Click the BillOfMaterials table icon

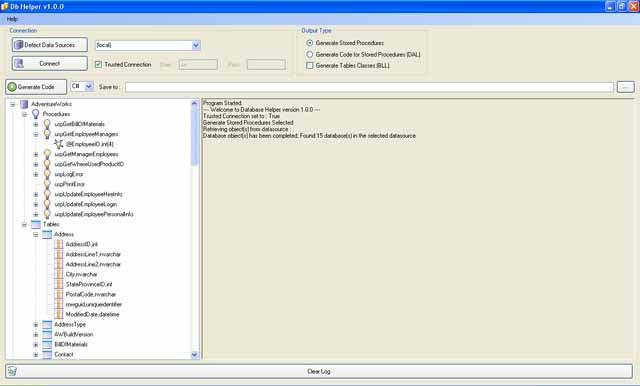pyautogui.click(x=47, y=344)
